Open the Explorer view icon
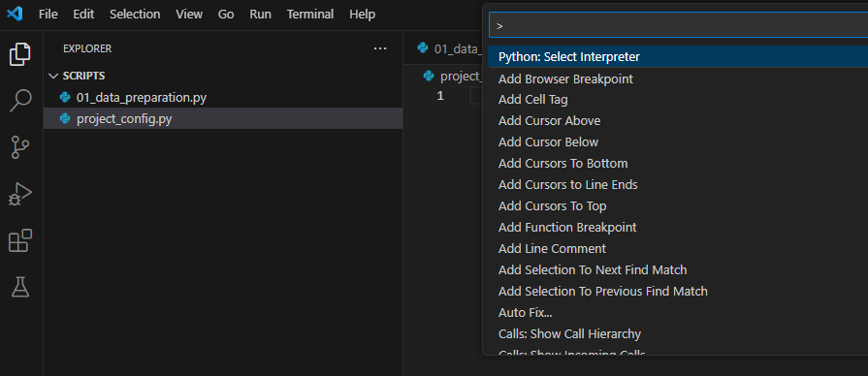 tap(20, 54)
